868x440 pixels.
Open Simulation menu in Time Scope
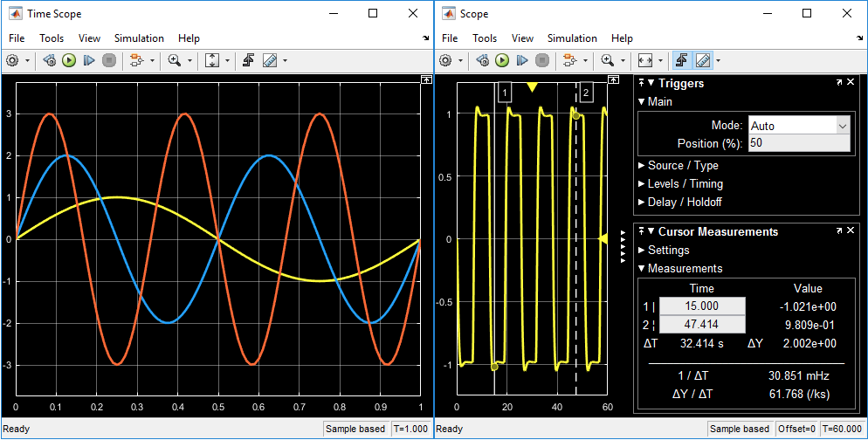[139, 38]
